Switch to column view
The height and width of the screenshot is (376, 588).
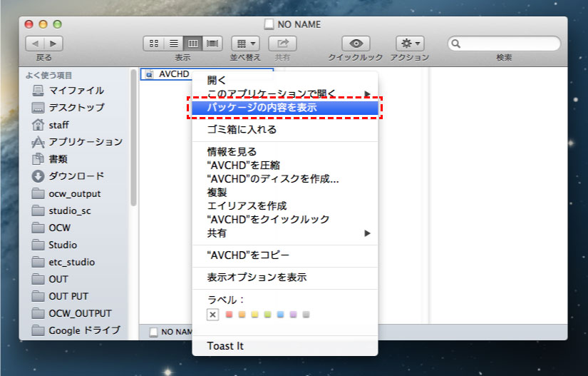coord(192,44)
